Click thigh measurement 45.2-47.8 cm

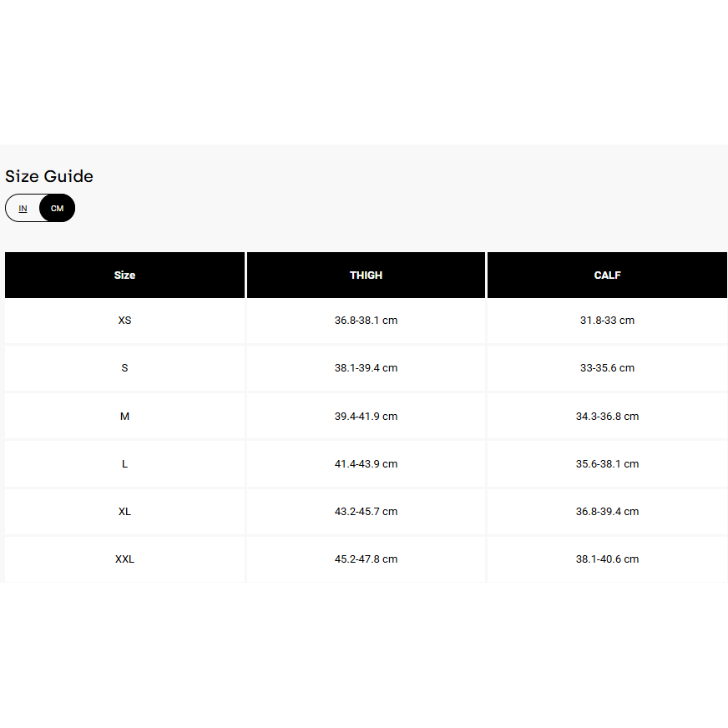(366, 559)
